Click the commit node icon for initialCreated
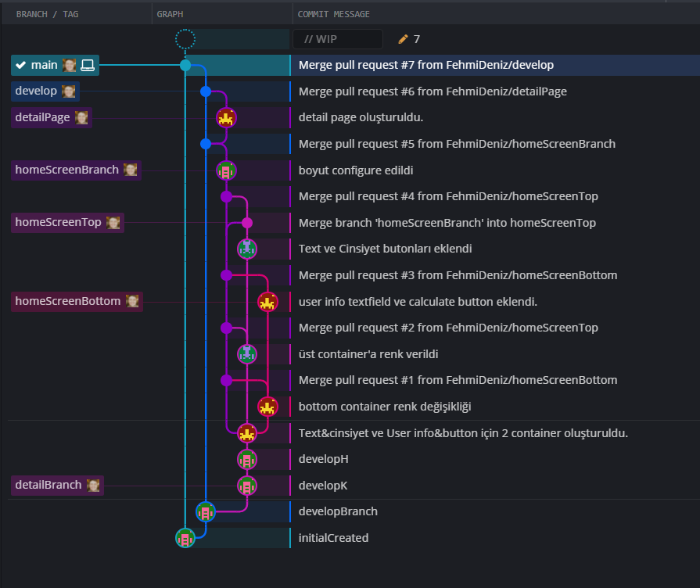This screenshot has width=700, height=588. [x=185, y=538]
